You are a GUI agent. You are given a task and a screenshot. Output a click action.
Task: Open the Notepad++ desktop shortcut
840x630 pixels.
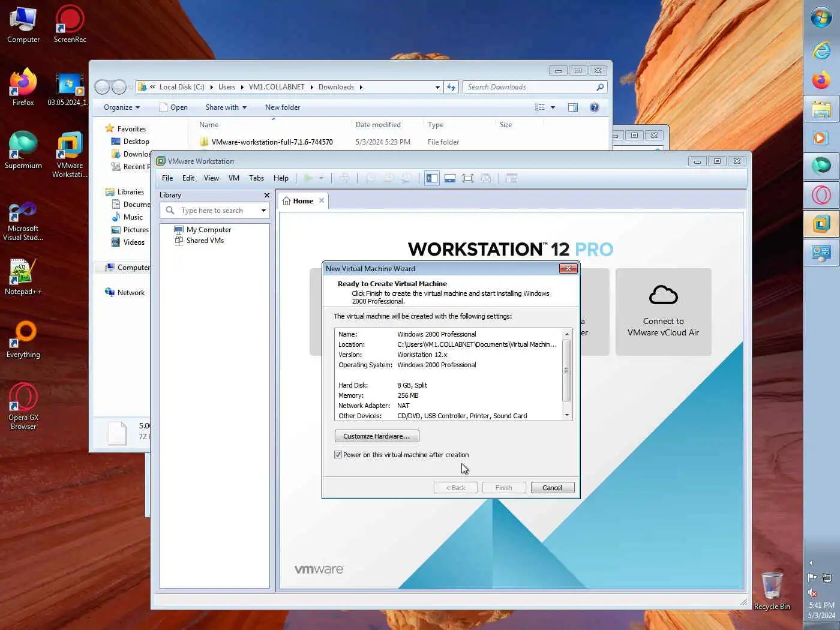[23, 277]
